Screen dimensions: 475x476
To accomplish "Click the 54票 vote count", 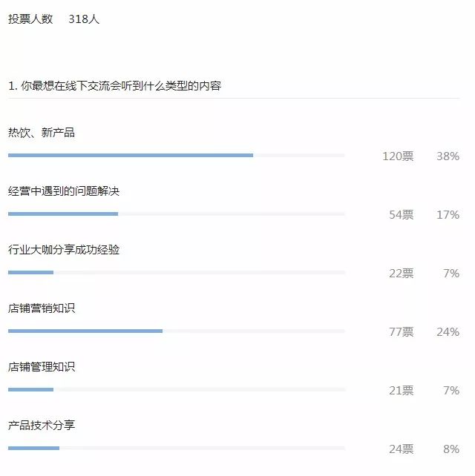I will [x=401, y=214].
